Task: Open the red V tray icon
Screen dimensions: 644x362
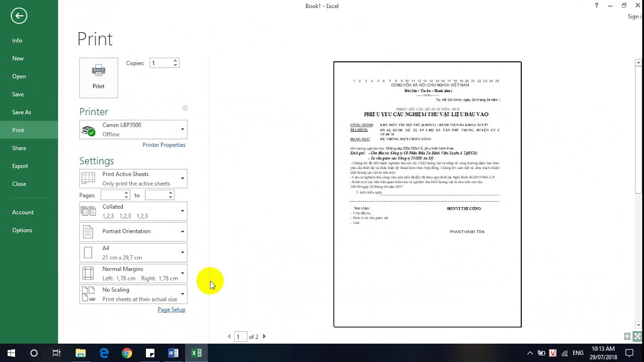Action: coord(553,353)
